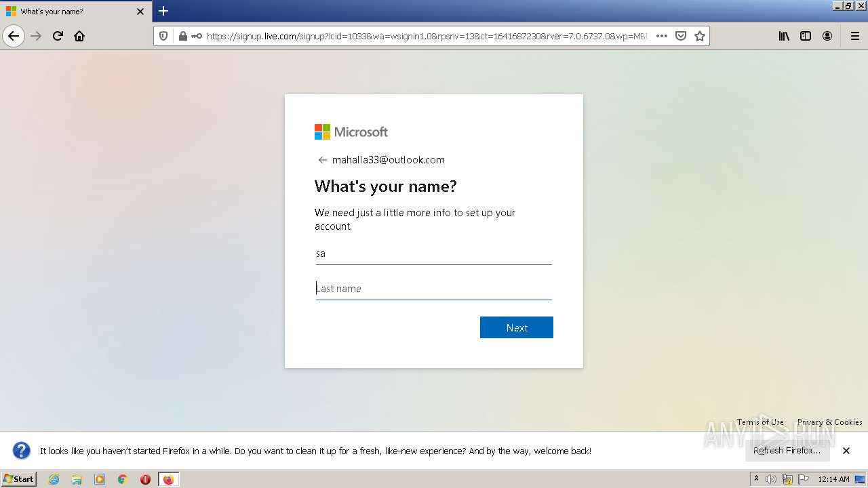This screenshot has width=868, height=488.
Task: Open tracking protection shield in address bar
Action: pyautogui.click(x=163, y=36)
